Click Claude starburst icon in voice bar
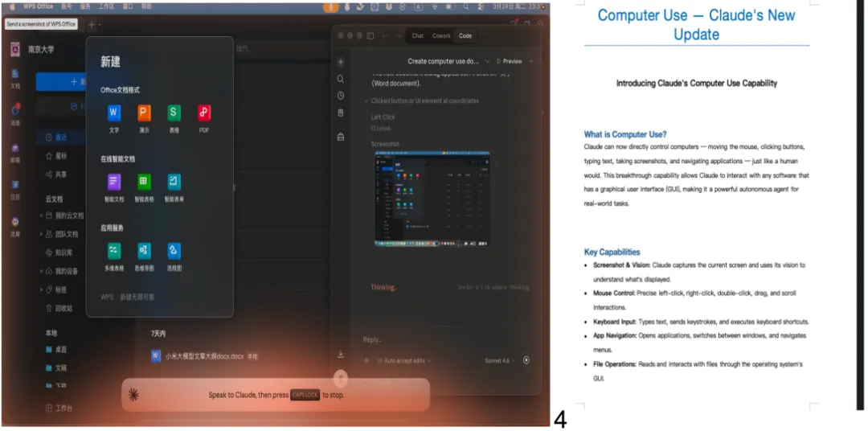 pos(133,395)
